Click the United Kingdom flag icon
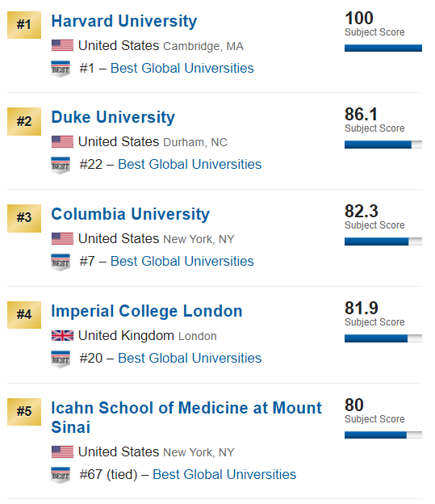The height and width of the screenshot is (504, 435). (x=62, y=335)
